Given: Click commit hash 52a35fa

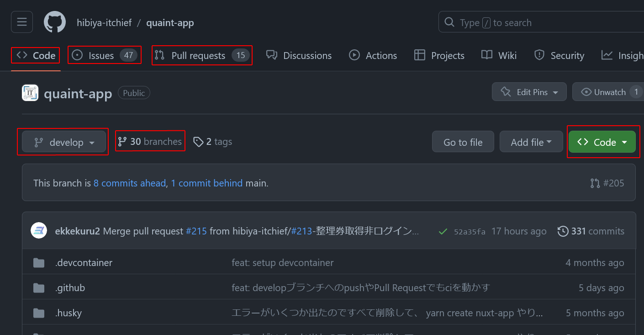Looking at the screenshot, I should (470, 232).
